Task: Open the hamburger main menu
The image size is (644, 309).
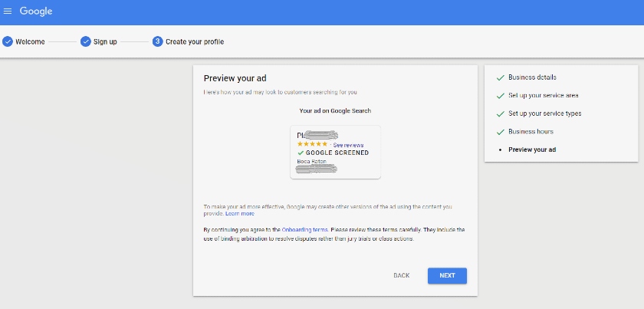Action: (8, 11)
